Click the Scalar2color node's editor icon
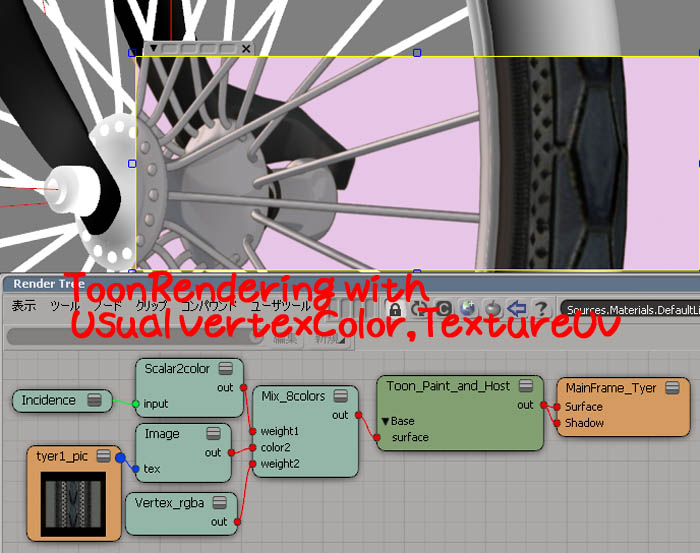 (226, 368)
